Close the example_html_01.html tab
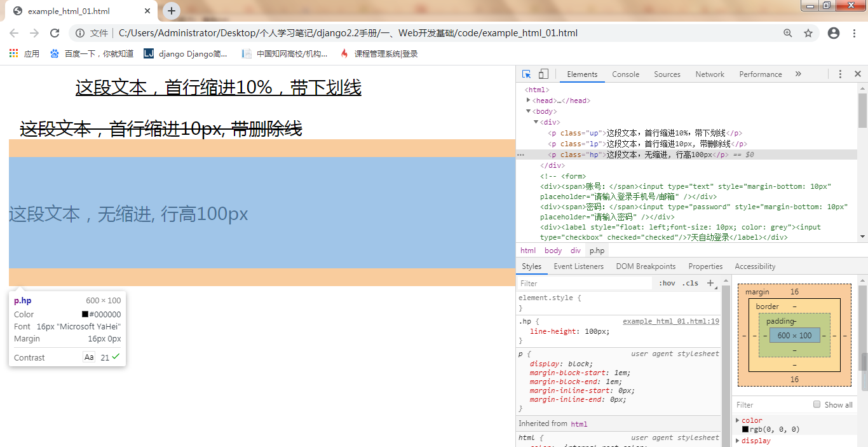868x447 pixels. pos(147,11)
